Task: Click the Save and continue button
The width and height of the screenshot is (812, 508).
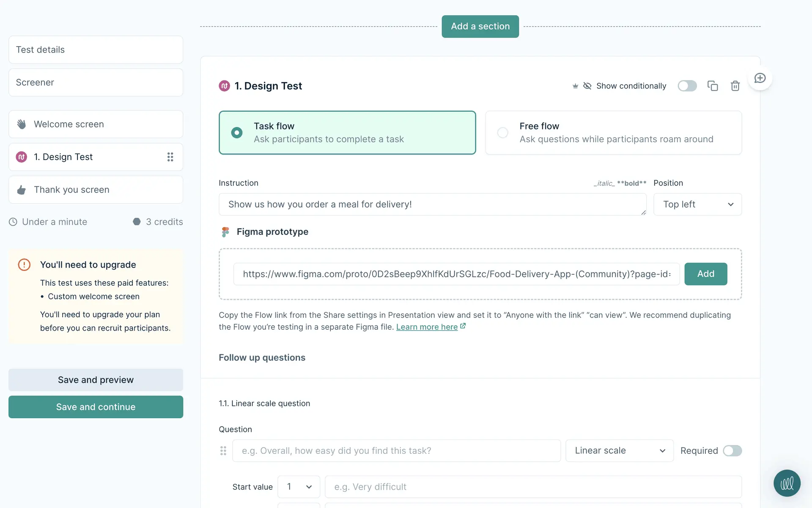Action: [x=96, y=407]
